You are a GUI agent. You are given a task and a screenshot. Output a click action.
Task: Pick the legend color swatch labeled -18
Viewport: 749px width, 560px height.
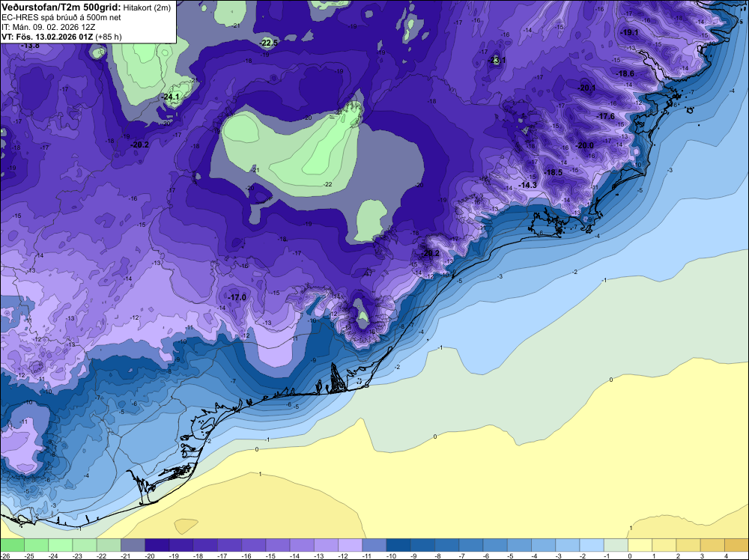[205, 545]
